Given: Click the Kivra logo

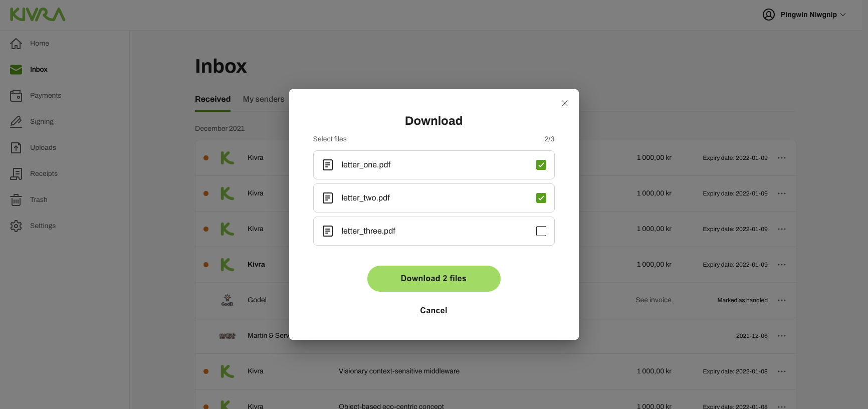Looking at the screenshot, I should [x=38, y=15].
